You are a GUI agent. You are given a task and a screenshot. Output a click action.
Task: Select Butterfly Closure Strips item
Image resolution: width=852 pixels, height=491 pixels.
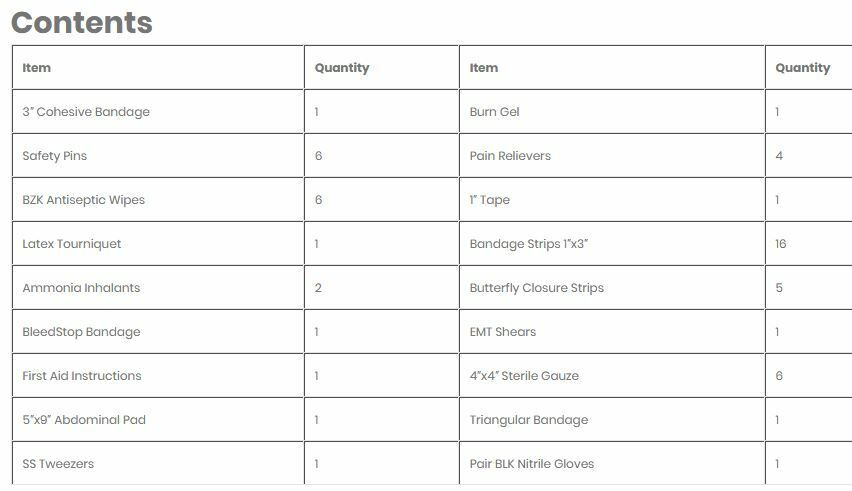537,288
